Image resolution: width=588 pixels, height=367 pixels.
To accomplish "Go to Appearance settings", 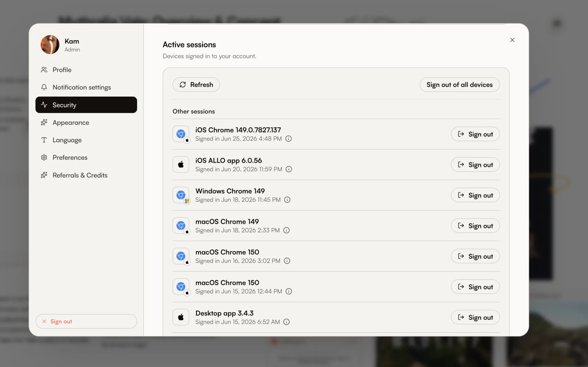I will (86, 123).
